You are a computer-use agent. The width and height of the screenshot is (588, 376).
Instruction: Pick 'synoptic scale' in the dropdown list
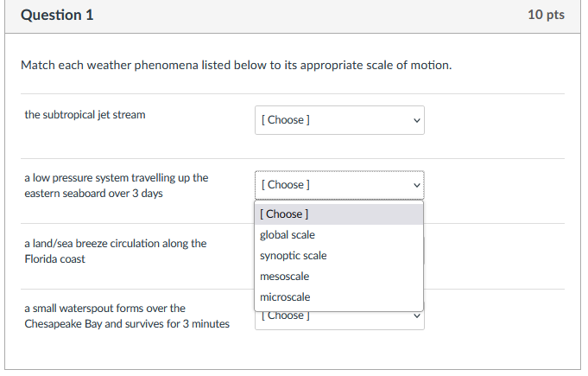(294, 256)
